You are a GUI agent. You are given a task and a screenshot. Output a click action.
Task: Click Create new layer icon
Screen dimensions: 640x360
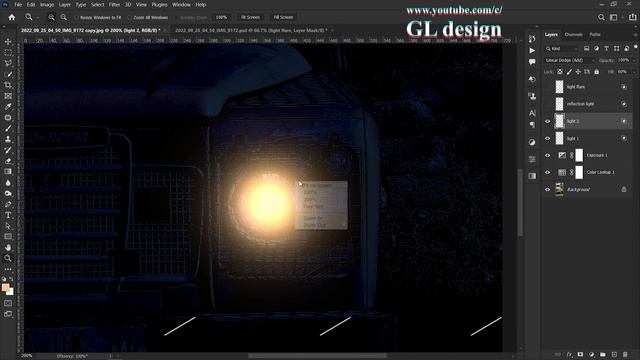614,354
